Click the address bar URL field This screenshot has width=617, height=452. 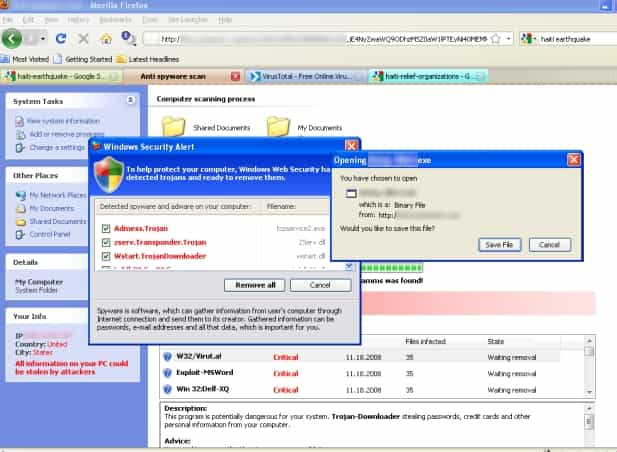point(323,39)
